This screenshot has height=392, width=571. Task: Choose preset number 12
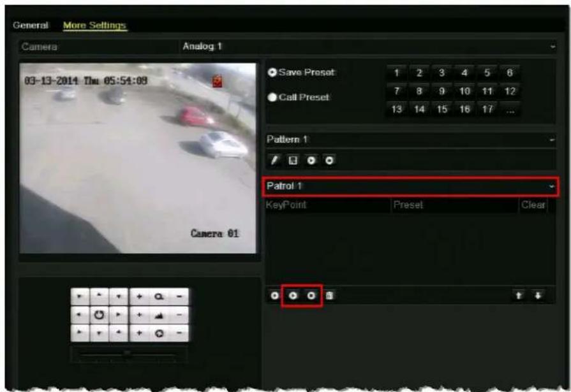pos(510,91)
